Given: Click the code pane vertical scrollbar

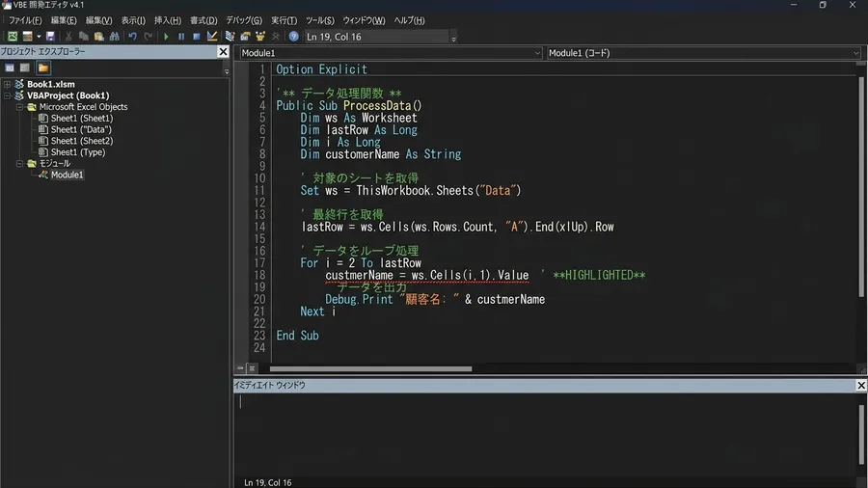Looking at the screenshot, I should 861,188.
